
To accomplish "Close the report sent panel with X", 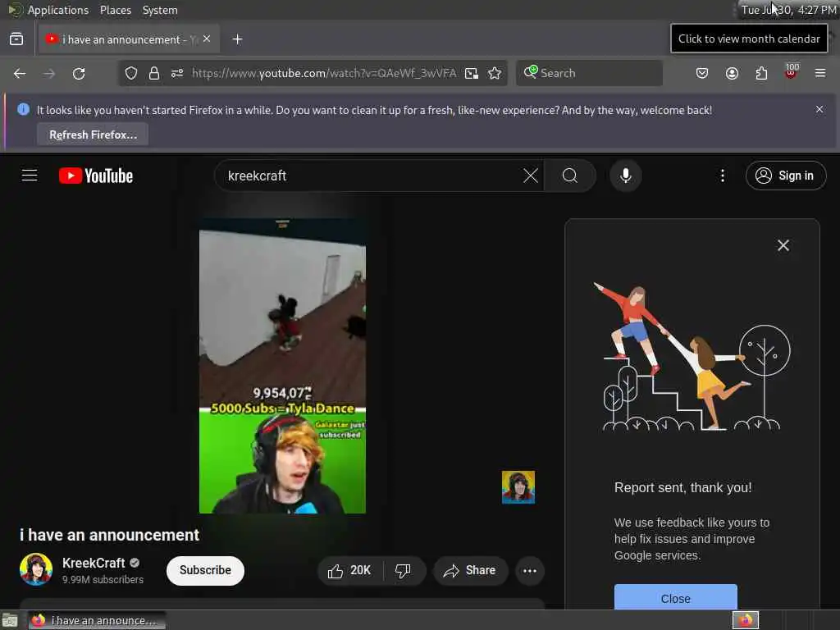I will coord(783,245).
